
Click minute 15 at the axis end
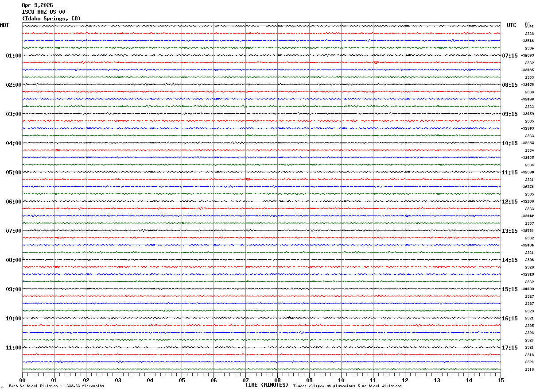point(500,380)
